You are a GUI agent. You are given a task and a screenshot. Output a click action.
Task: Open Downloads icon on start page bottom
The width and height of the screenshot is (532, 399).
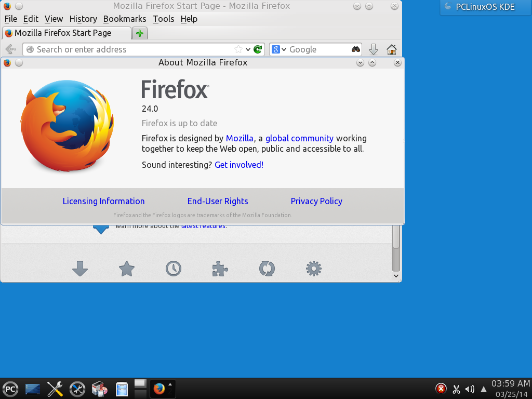tap(80, 269)
